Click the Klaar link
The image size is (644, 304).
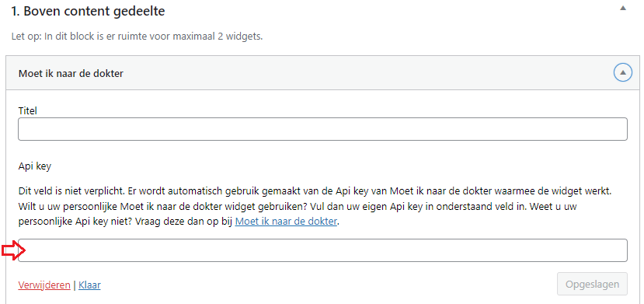point(89,285)
